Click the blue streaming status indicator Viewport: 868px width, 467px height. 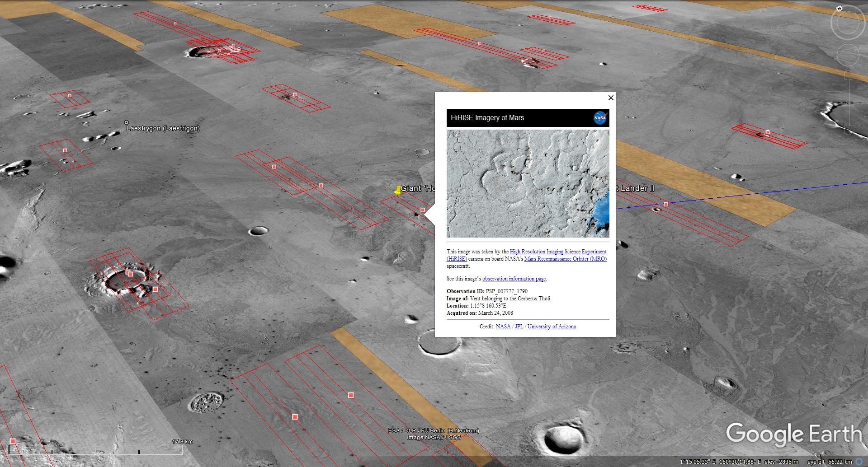coord(859,462)
